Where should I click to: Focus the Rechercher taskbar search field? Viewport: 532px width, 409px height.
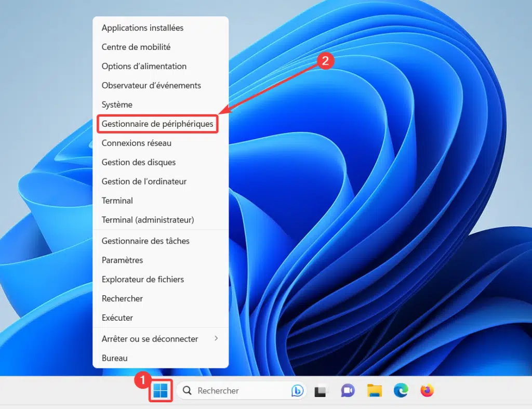click(241, 391)
